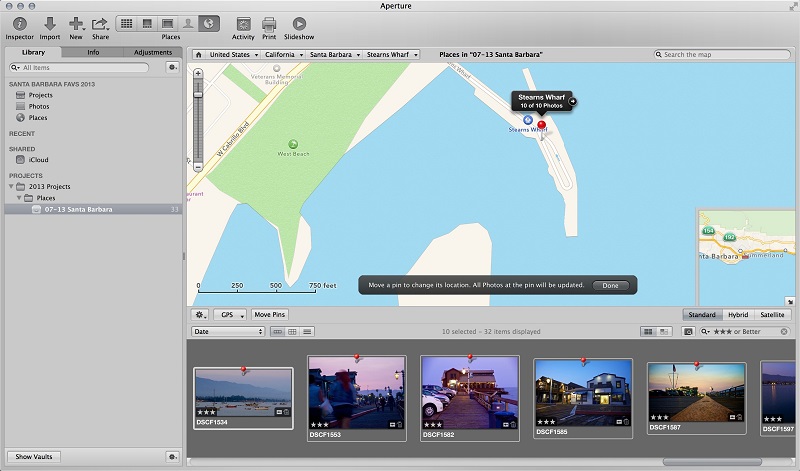
Task: Click the map zoom slider handle
Action: (x=198, y=94)
